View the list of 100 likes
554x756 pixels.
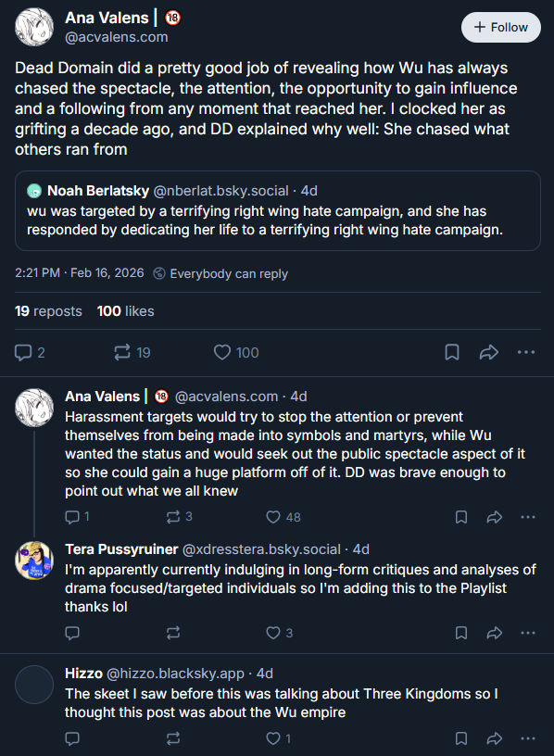pyautogui.click(x=125, y=311)
